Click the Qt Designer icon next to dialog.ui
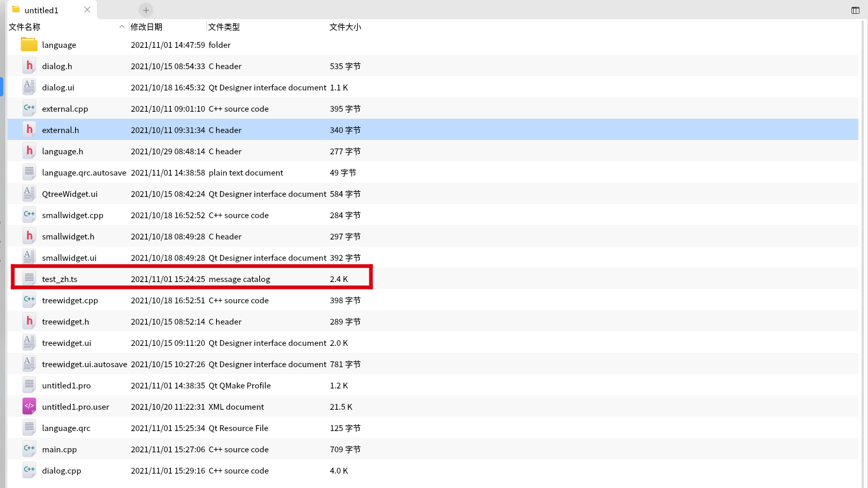Image resolution: width=868 pixels, height=488 pixels. [29, 87]
